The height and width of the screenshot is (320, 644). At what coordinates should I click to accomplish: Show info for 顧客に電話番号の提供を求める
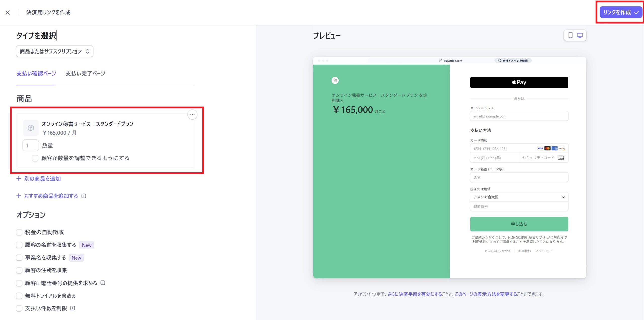[x=103, y=283]
